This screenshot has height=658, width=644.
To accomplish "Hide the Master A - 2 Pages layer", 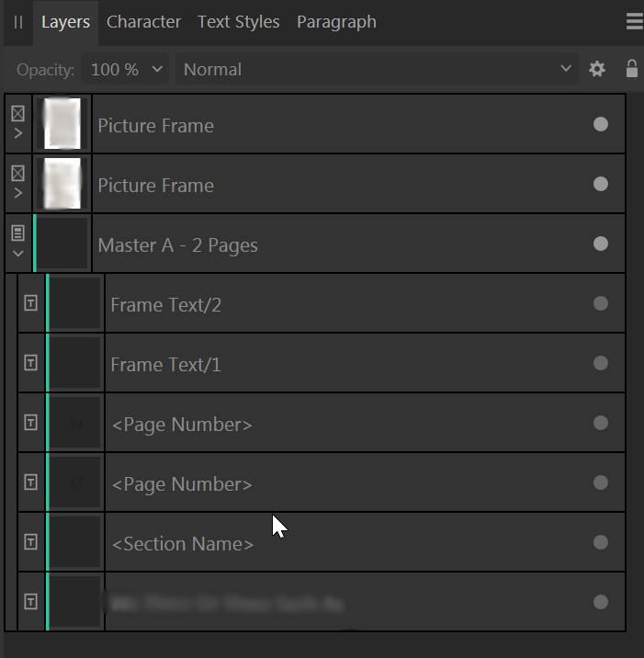I will 600,244.
